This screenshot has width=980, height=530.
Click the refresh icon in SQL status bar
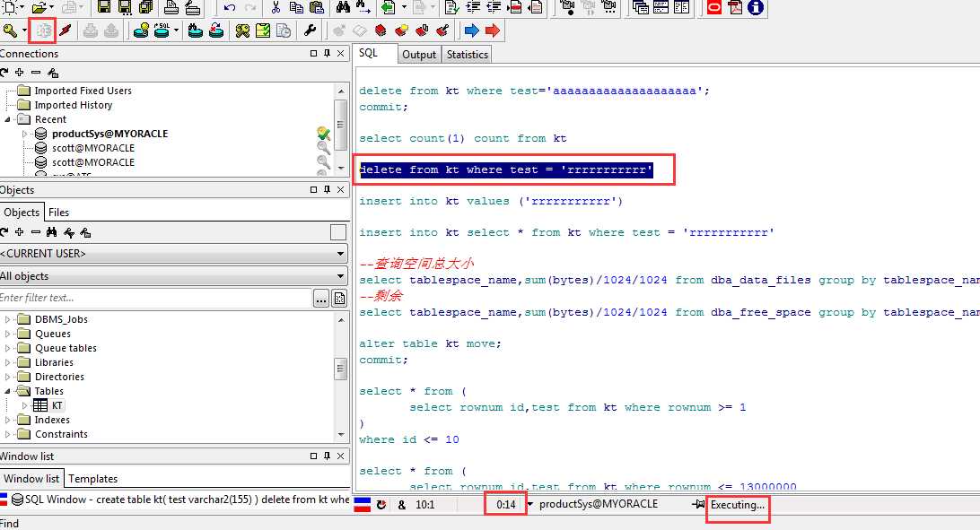381,504
